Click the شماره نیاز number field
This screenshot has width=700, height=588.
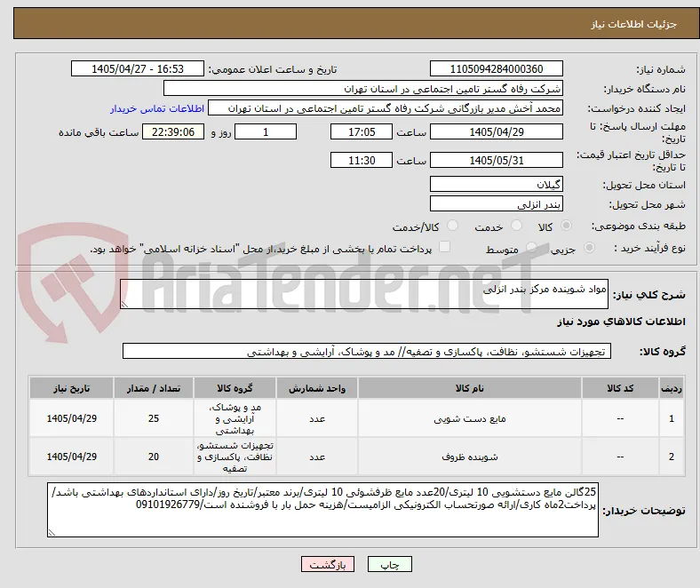[x=497, y=68]
